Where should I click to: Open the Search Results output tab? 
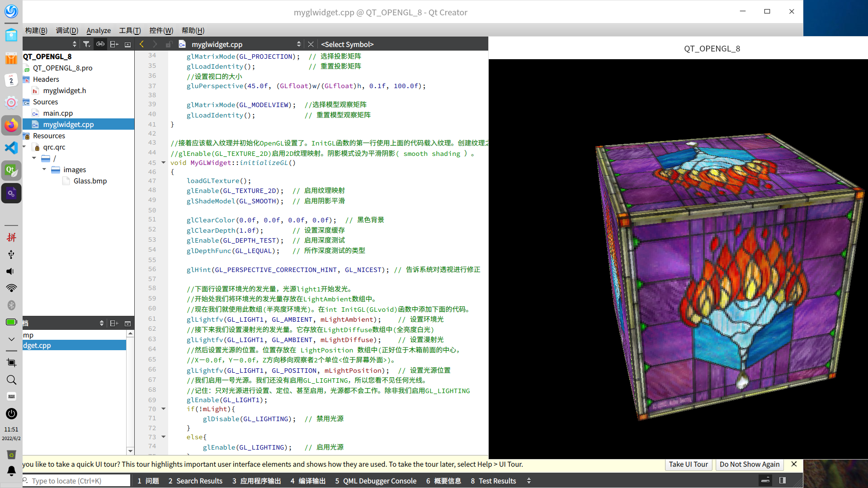tap(195, 481)
